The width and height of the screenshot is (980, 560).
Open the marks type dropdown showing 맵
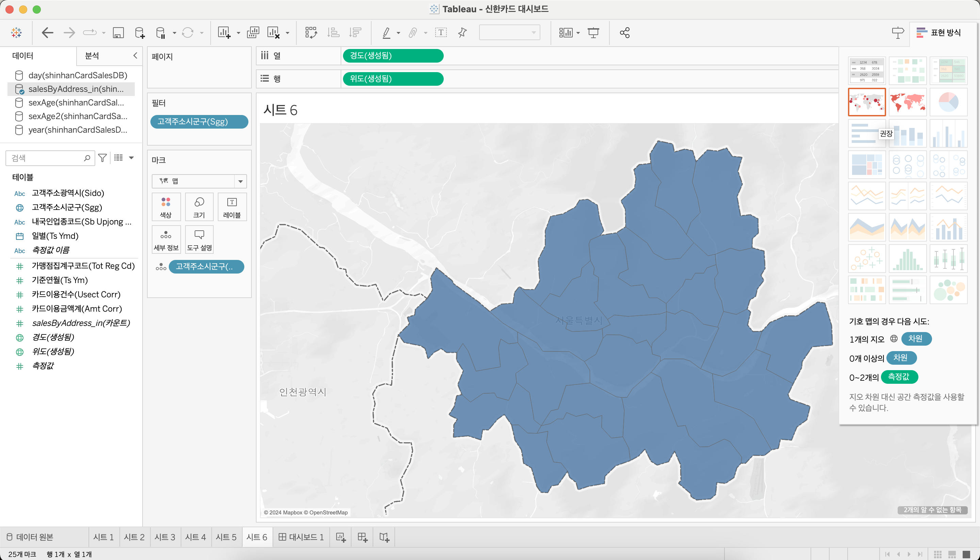click(x=199, y=181)
